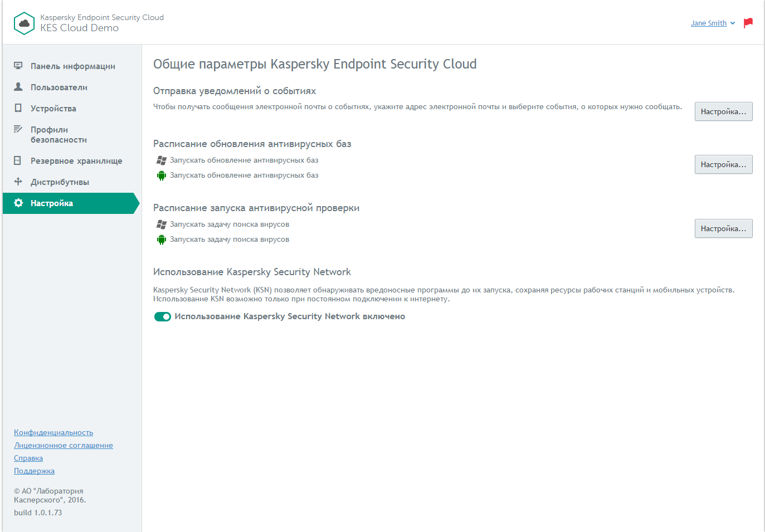Go to Пользователи in the sidebar
The image size is (765, 532).
coord(59,87)
